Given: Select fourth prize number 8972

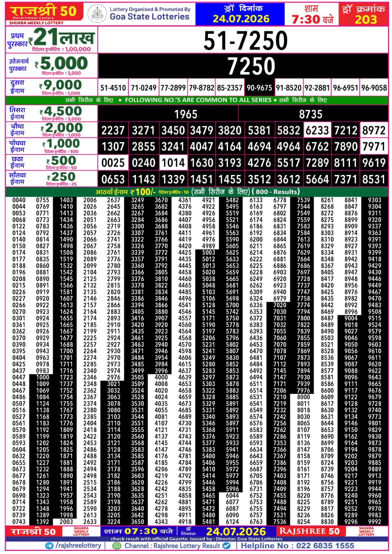Looking at the screenshot, I should [374, 130].
